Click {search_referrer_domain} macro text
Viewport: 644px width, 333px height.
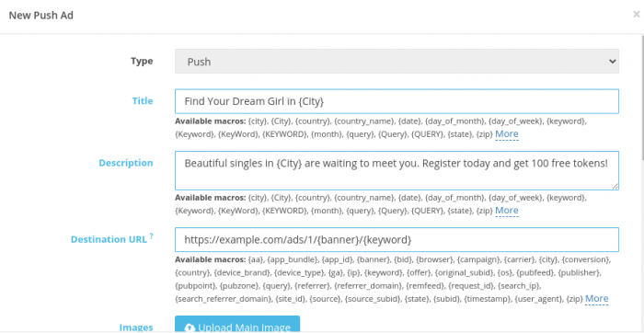tap(223, 299)
